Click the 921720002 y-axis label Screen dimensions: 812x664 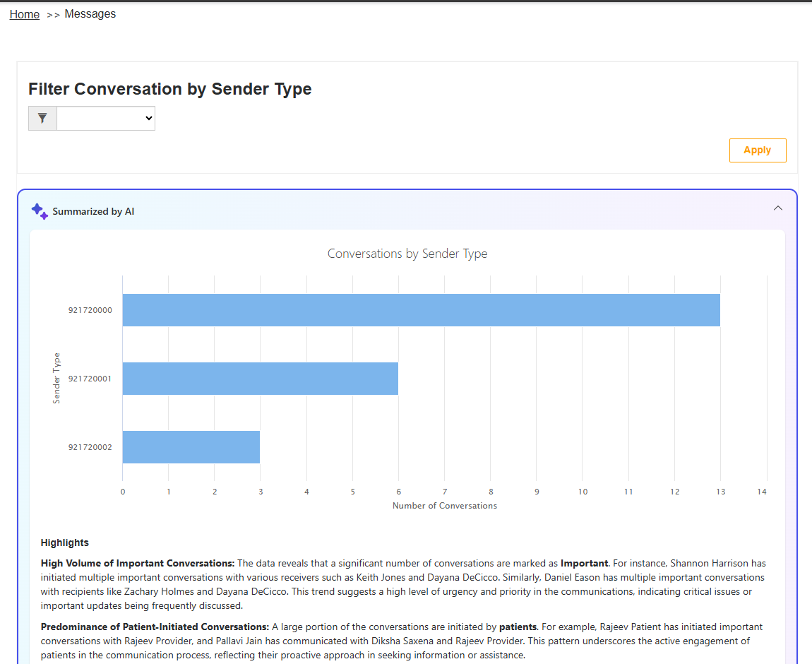point(90,447)
